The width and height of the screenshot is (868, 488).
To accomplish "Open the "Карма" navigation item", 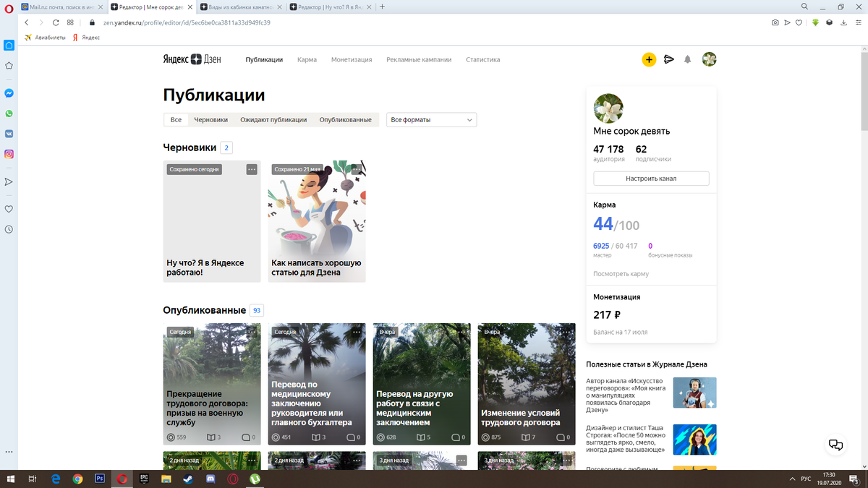I will [307, 59].
